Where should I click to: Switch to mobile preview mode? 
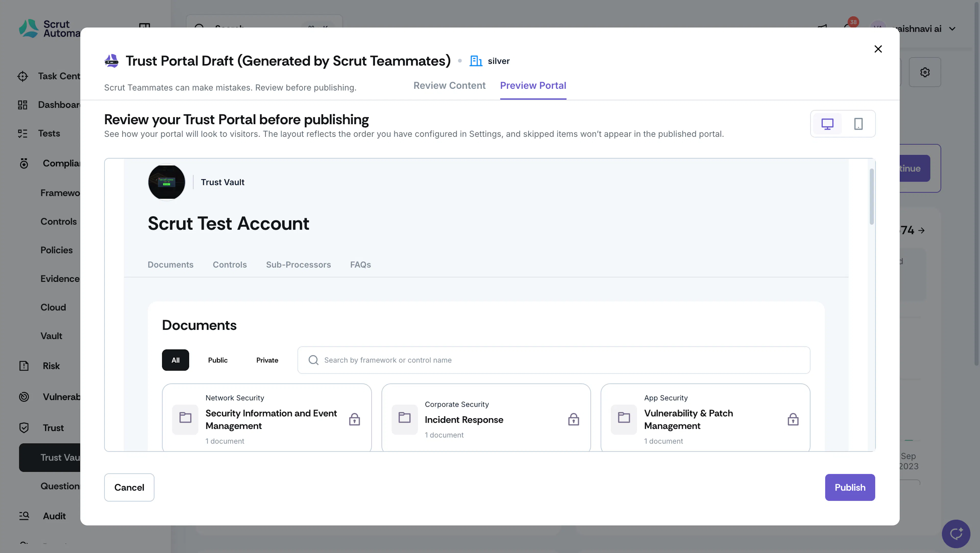(x=858, y=124)
